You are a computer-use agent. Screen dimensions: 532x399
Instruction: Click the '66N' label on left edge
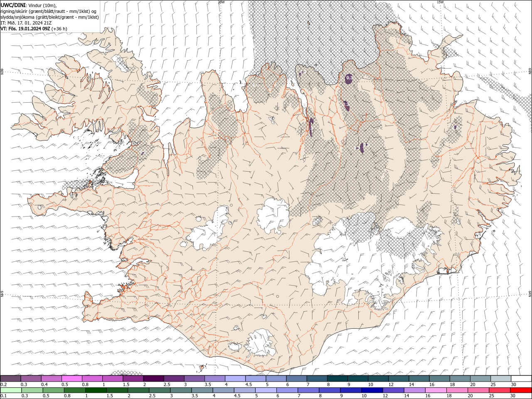click(x=2, y=72)
